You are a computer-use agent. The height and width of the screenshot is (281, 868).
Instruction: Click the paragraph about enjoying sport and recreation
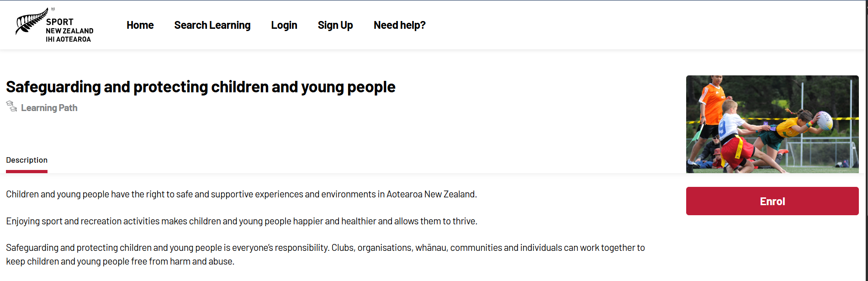point(241,221)
